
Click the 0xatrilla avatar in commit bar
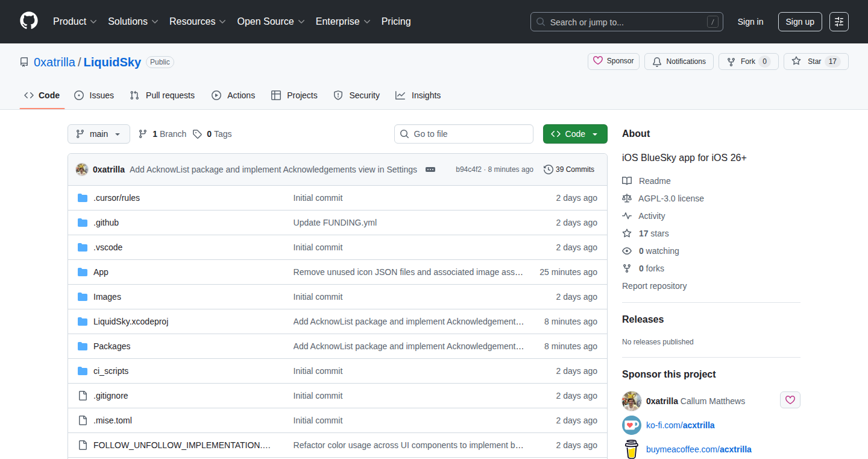pos(82,169)
